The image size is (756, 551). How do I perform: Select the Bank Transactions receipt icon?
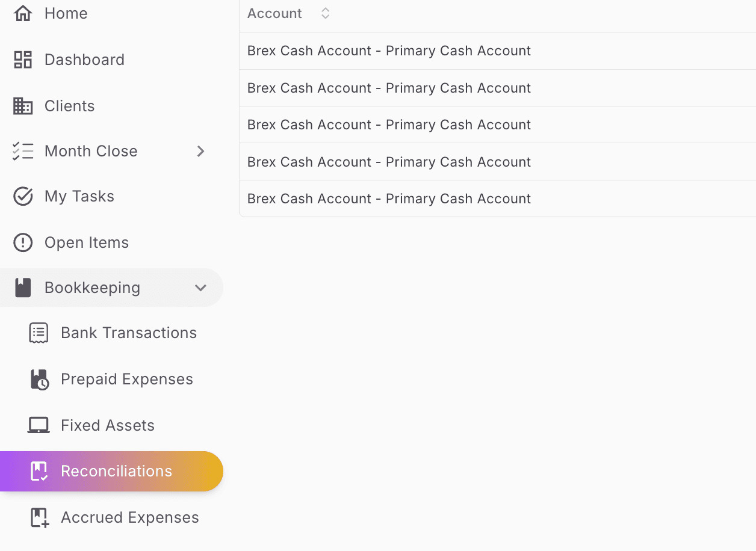point(39,332)
